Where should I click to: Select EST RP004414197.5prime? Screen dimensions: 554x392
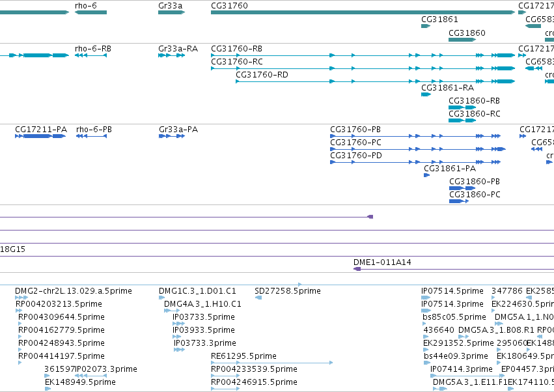tap(20, 363)
